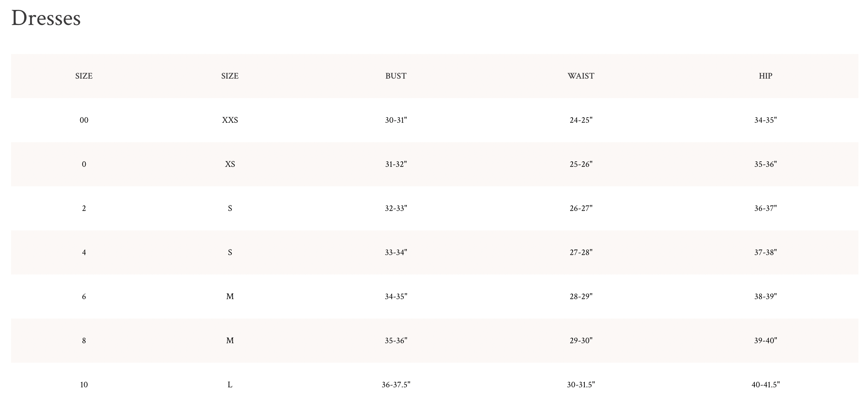
Task: Click bust measurement 30-31"
Action: click(x=396, y=120)
